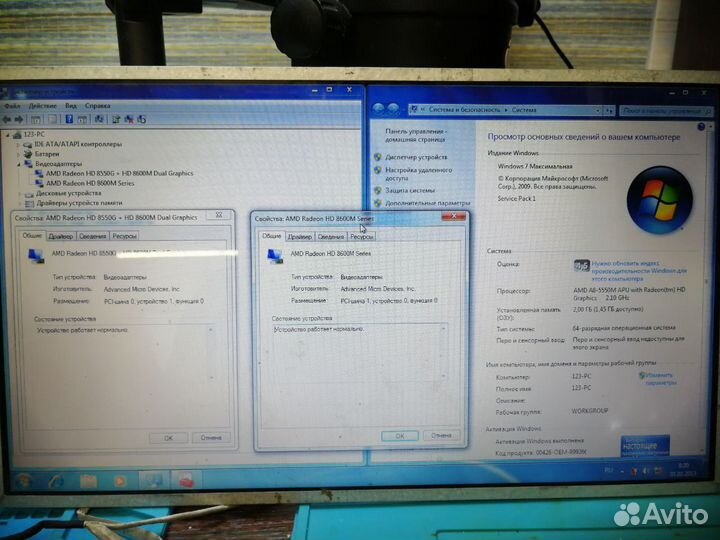Click Отмена in 8600M Series properties dialog

coord(441,435)
